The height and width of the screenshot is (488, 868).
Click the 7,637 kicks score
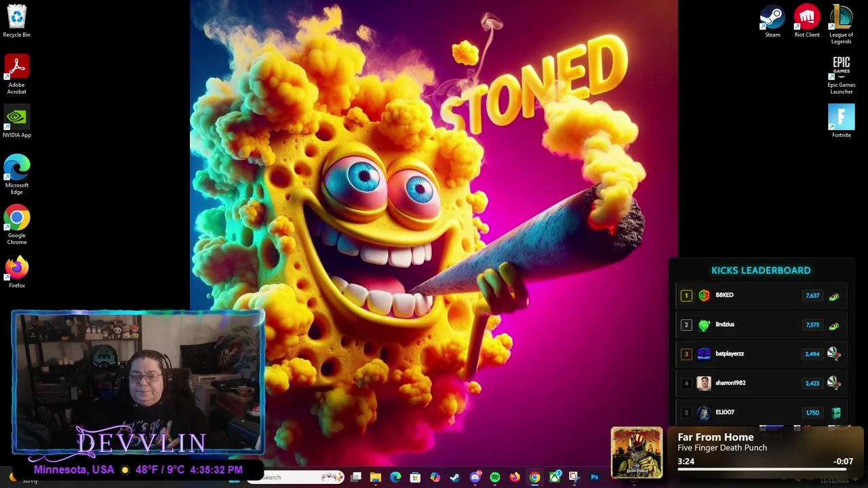(x=812, y=296)
